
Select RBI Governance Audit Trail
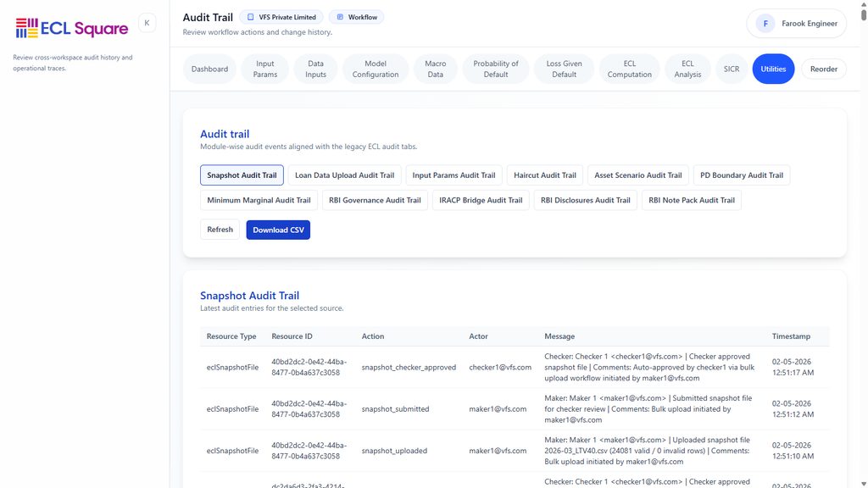375,200
